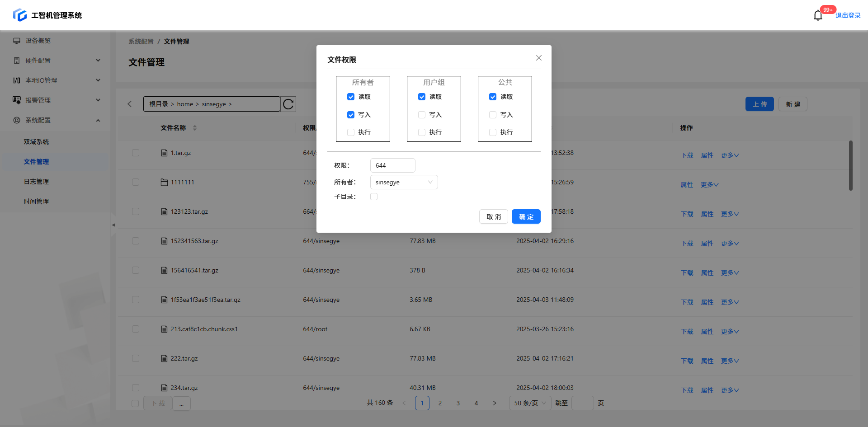The width and height of the screenshot is (868, 427).
Task: Open 日志管理 in the sidebar
Action: pyautogui.click(x=36, y=182)
